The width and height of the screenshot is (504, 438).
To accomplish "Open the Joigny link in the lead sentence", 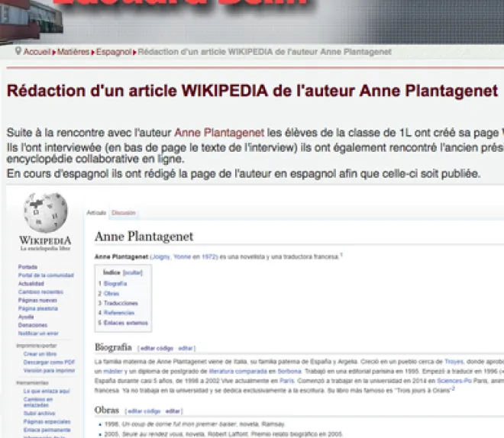I will 160,256.
